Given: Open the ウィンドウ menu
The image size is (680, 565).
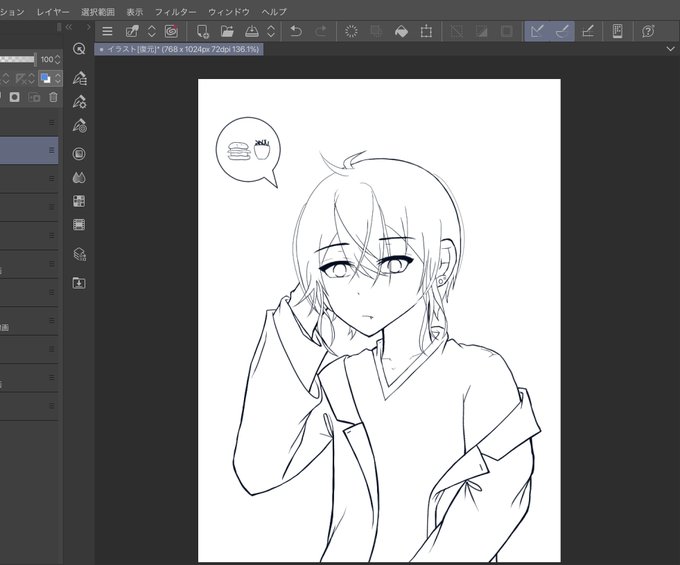Looking at the screenshot, I should click(229, 12).
